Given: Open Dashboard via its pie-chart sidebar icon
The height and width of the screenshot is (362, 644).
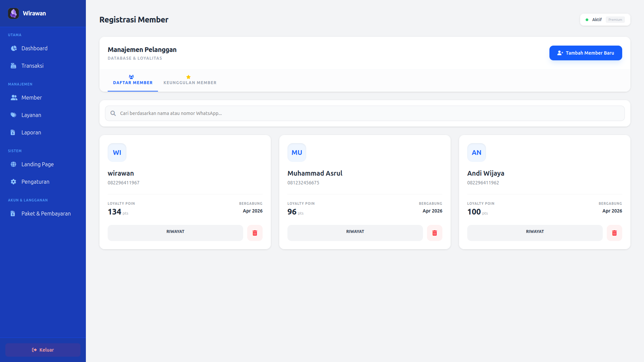Looking at the screenshot, I should click(13, 48).
